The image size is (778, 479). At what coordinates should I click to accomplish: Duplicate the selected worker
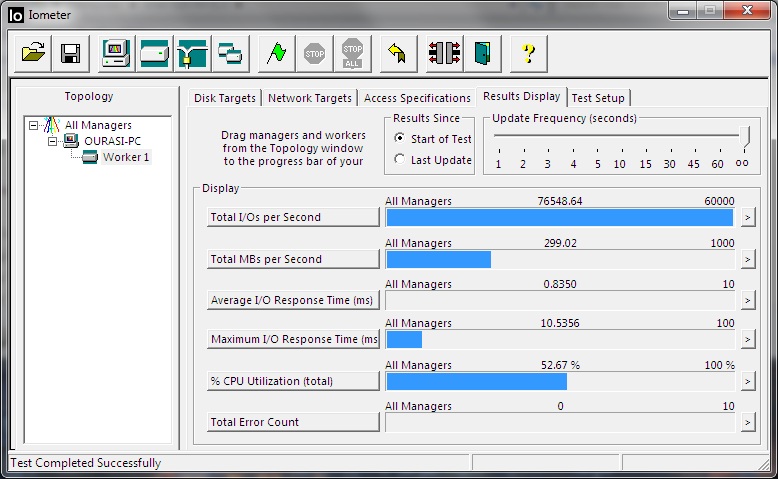[230, 53]
